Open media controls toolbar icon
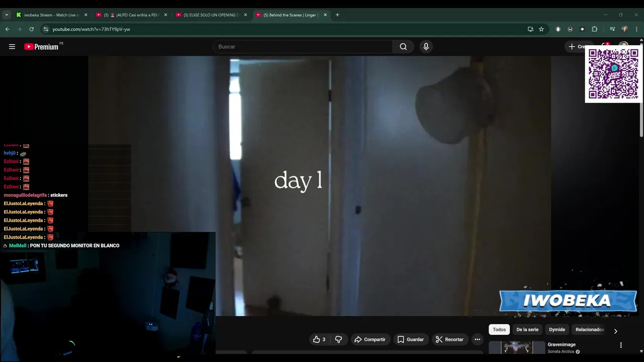Image resolution: width=644 pixels, height=362 pixels. [x=612, y=29]
